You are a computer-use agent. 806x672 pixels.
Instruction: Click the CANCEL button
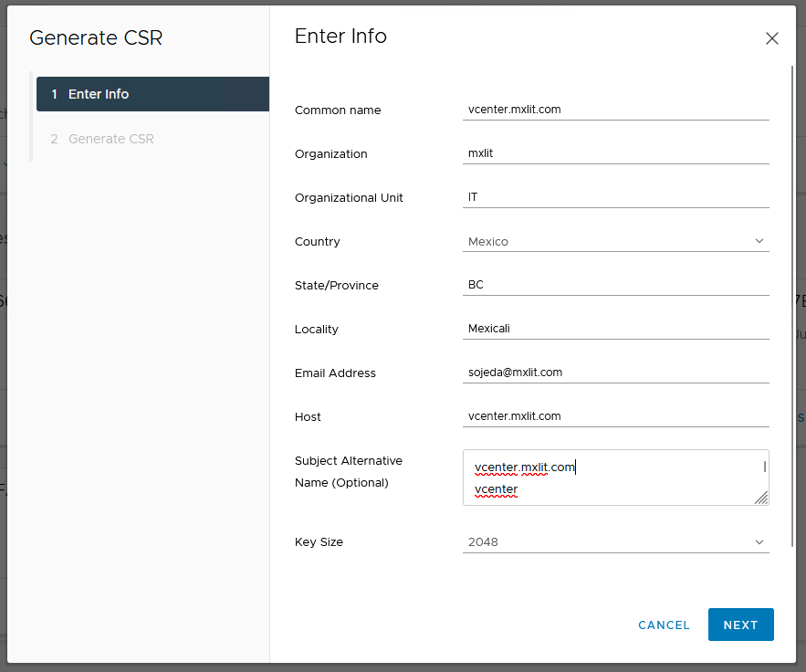coord(664,625)
